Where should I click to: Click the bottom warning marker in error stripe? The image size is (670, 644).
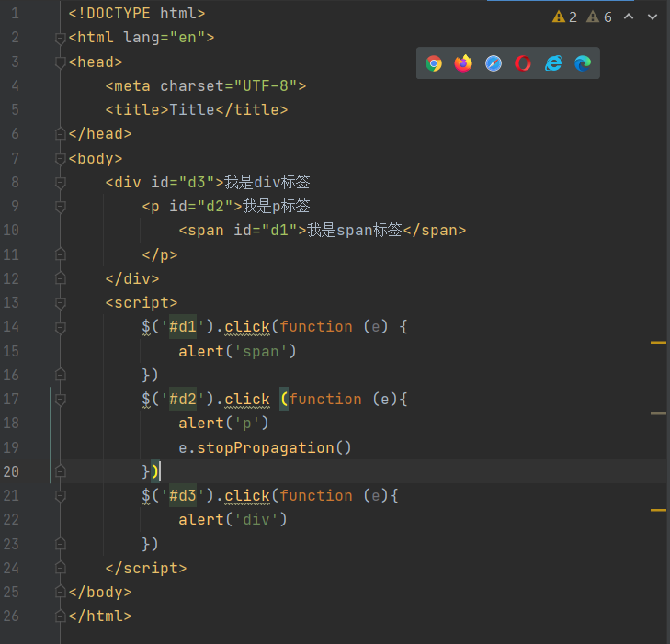tap(658, 509)
